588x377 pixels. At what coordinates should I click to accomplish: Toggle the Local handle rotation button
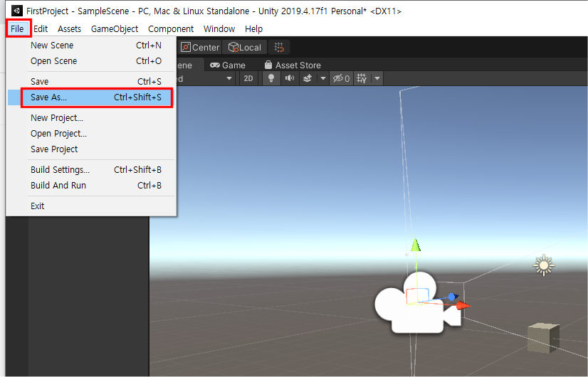pyautogui.click(x=244, y=47)
